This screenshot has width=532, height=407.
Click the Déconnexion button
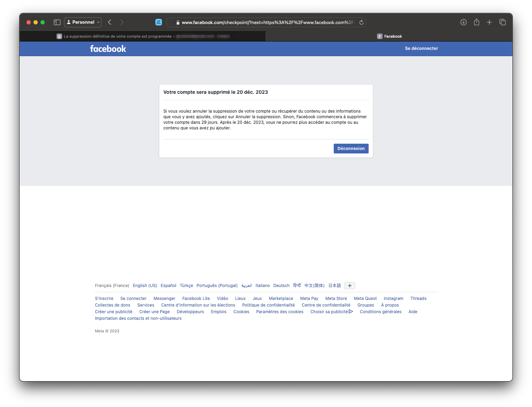point(351,149)
